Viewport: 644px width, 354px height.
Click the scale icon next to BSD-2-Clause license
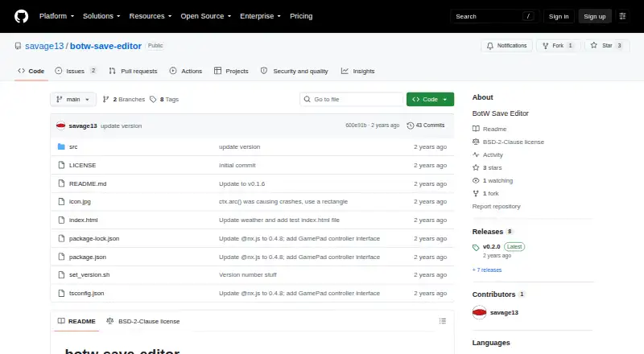click(x=476, y=142)
